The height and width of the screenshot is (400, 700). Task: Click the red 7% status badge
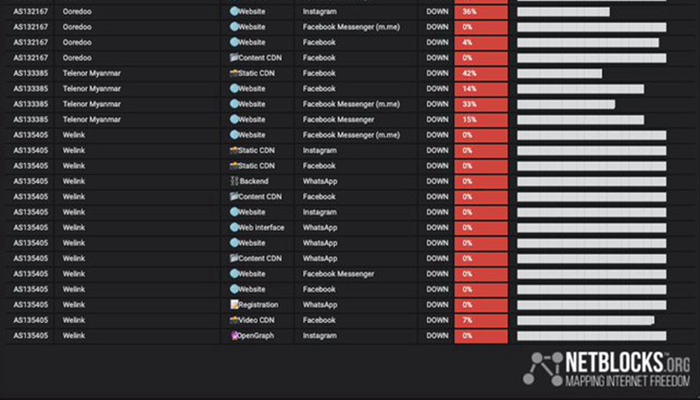point(481,320)
